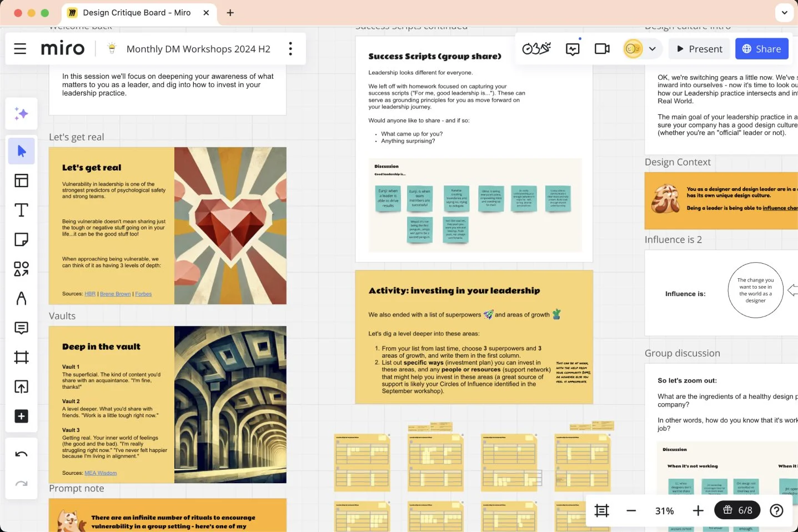Open the HBR source link

[90, 294]
